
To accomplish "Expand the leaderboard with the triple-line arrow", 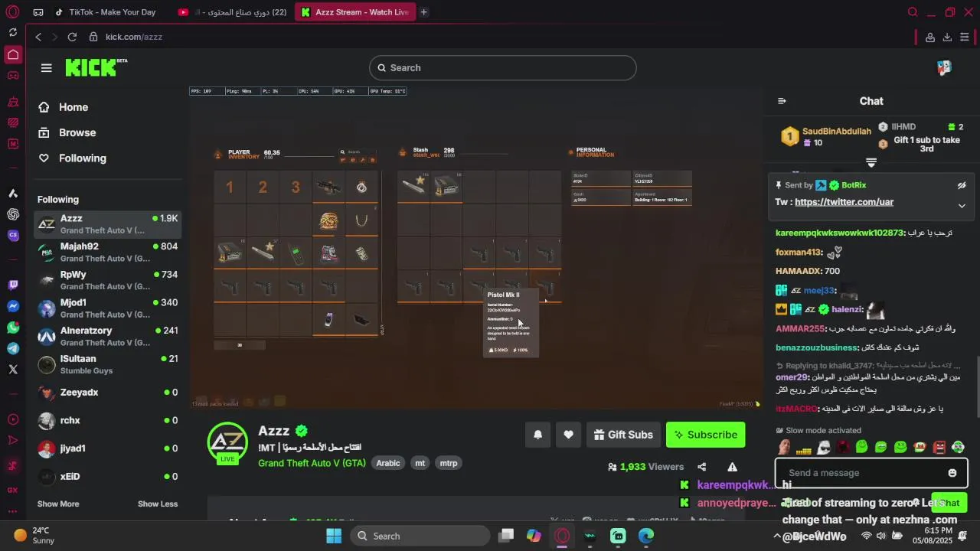I will click(871, 162).
